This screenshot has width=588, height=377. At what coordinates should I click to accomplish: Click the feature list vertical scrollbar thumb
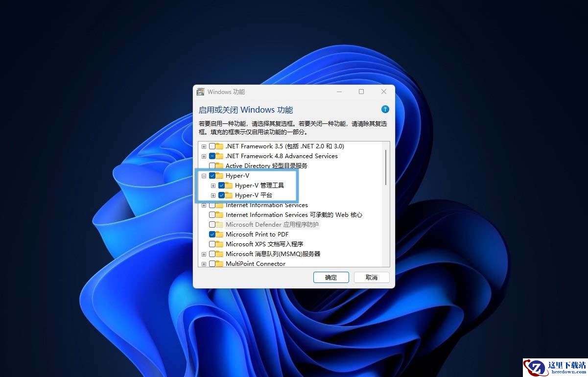[386, 167]
